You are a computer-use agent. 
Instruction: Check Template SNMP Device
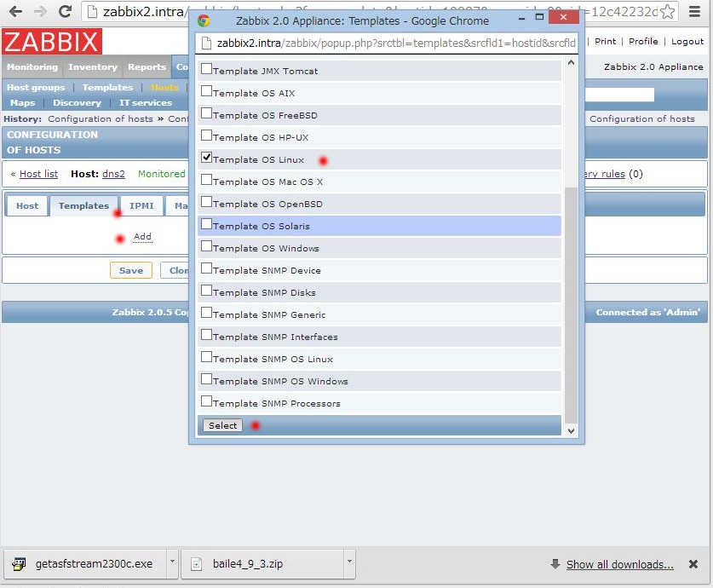click(206, 268)
